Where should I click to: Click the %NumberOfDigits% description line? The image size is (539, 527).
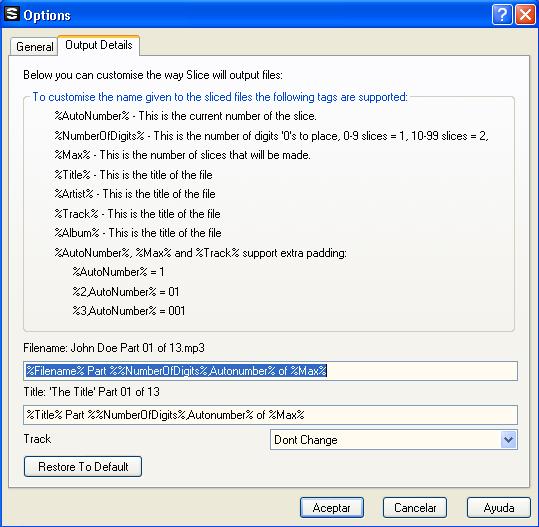pos(271,136)
